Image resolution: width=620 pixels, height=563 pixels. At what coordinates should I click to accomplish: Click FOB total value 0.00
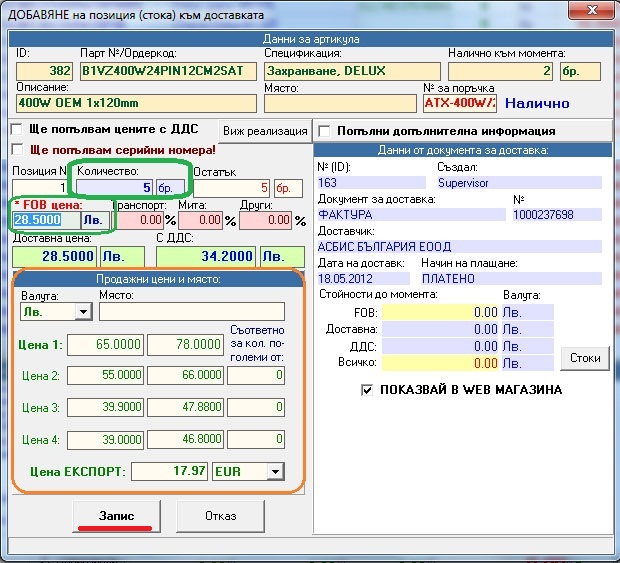440,312
